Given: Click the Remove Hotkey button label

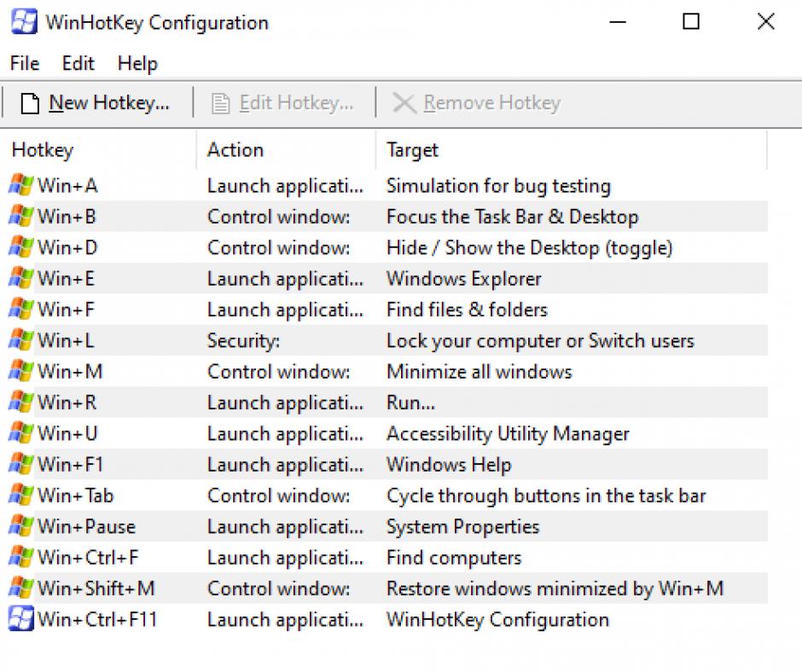Looking at the screenshot, I should [492, 103].
